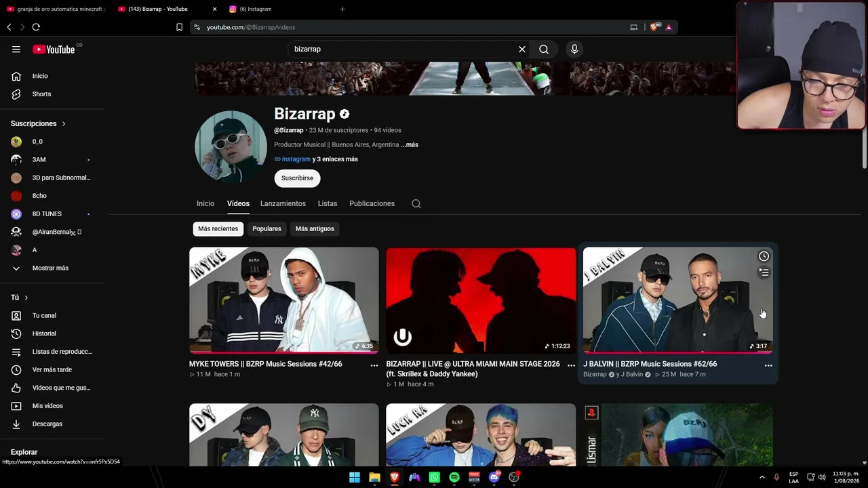Subscribe with the Suscribirse button
The width and height of the screenshot is (868, 488).
click(x=297, y=178)
